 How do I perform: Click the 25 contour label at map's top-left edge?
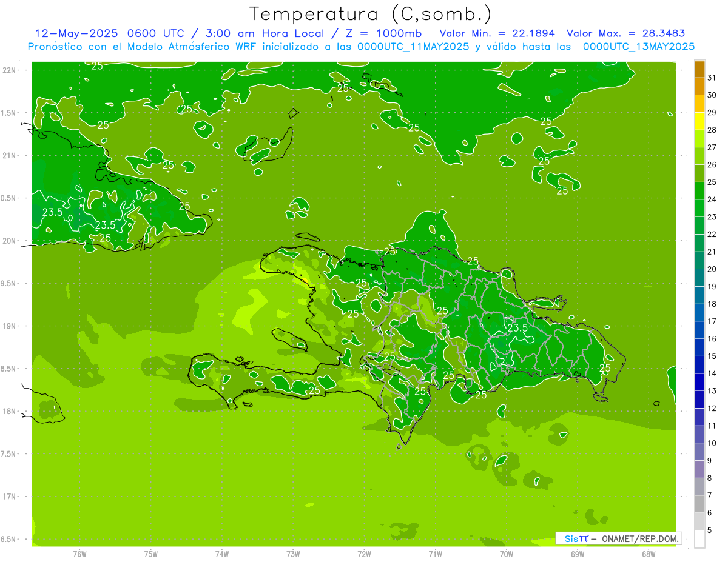point(97,65)
